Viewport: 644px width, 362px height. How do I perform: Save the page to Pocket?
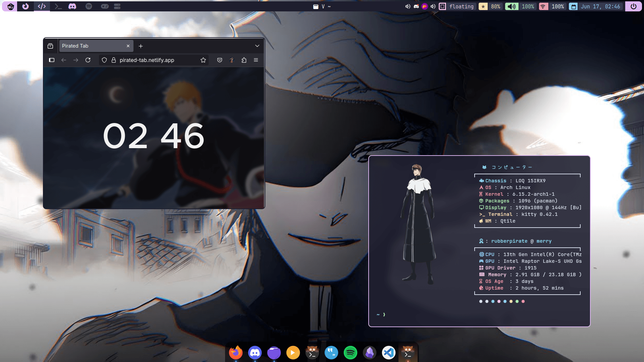coord(220,60)
